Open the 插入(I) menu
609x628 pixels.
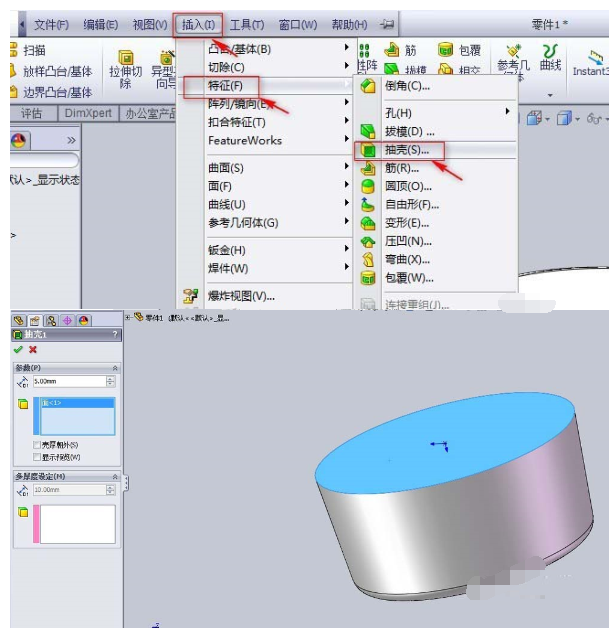coord(198,25)
